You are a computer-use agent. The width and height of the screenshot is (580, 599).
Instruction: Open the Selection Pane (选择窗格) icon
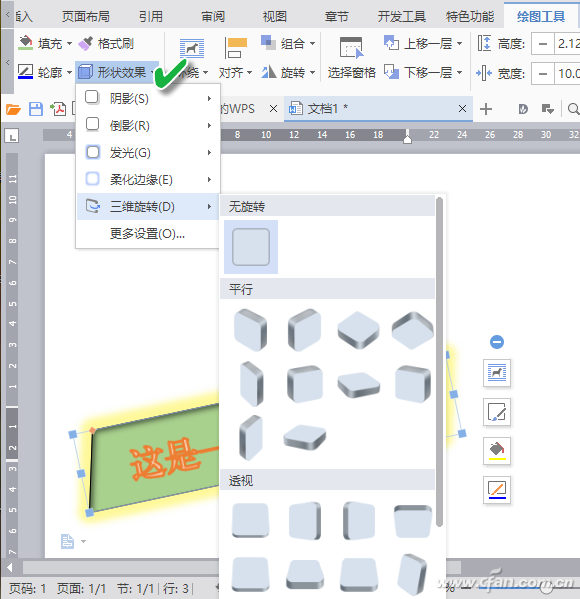pos(351,48)
